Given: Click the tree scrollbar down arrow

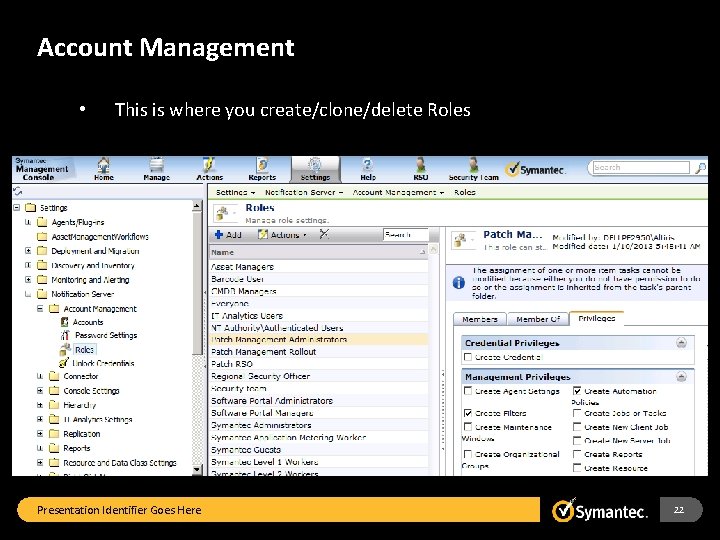Looking at the screenshot, I should pyautogui.click(x=197, y=469).
